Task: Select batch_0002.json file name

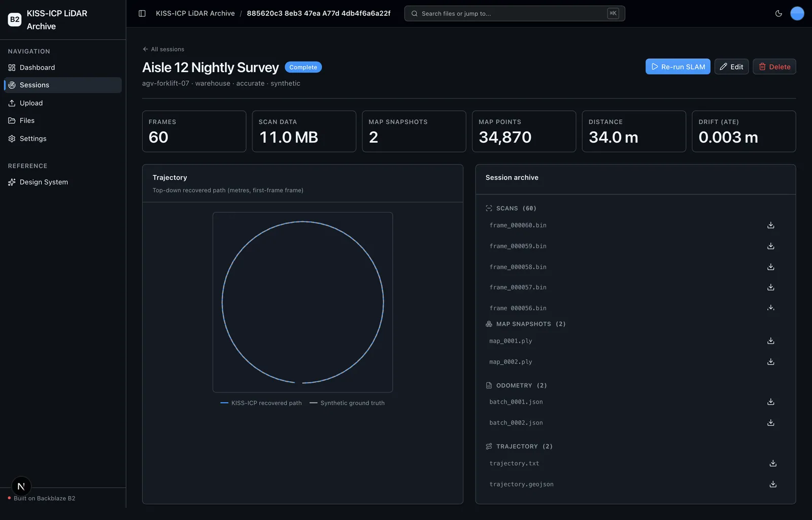Action: (x=516, y=422)
